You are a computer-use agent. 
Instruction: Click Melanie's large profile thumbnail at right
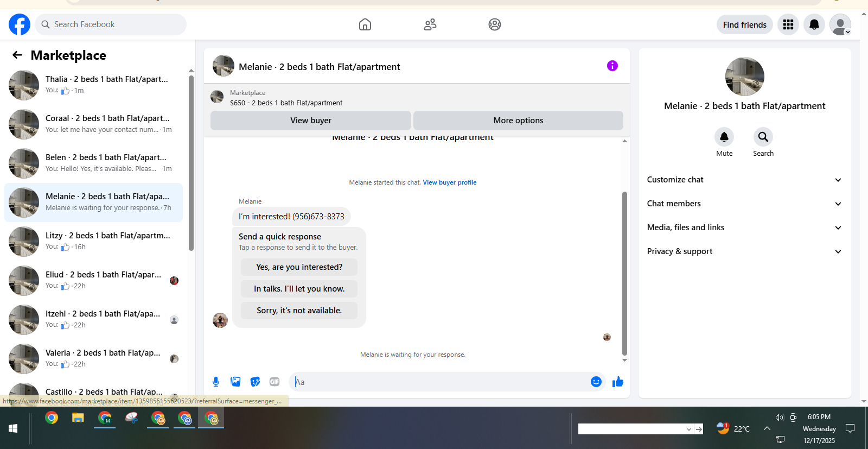[x=745, y=77]
